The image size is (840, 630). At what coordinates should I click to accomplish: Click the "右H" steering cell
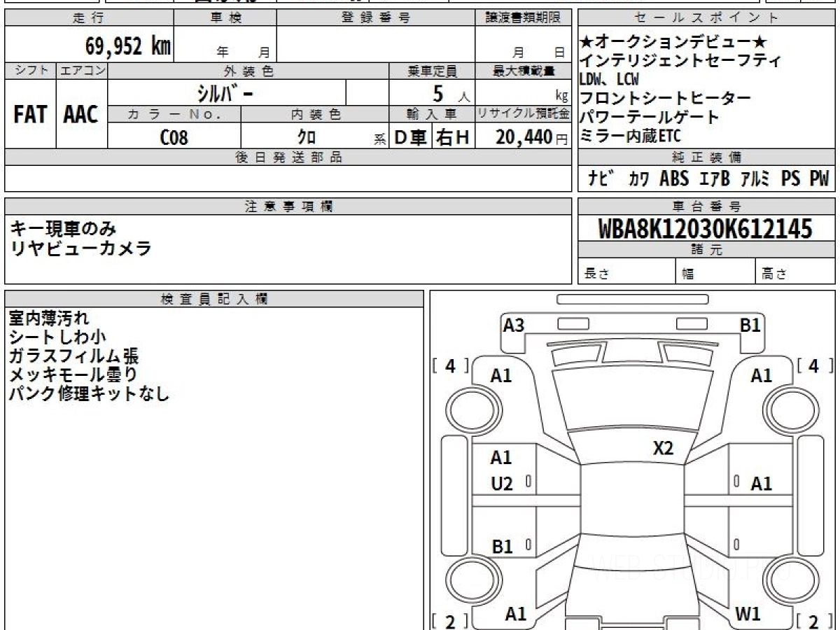coord(454,137)
